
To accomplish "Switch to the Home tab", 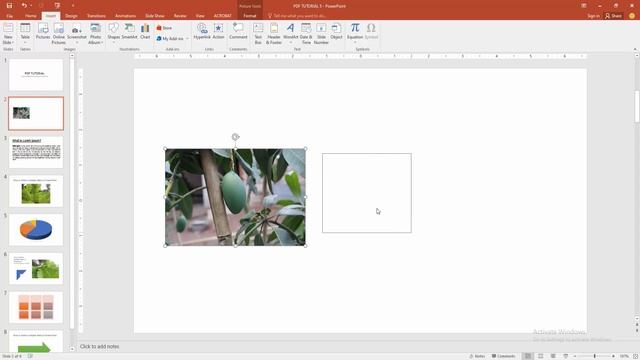I will coord(31,16).
